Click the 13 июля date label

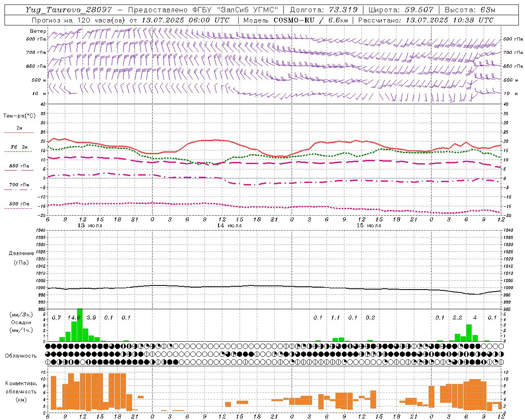(x=89, y=226)
